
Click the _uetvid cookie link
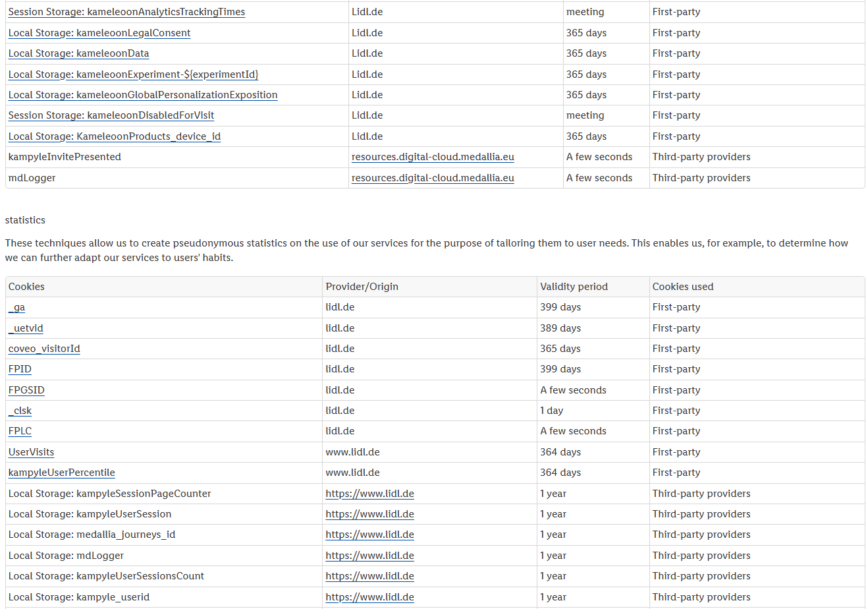point(26,328)
